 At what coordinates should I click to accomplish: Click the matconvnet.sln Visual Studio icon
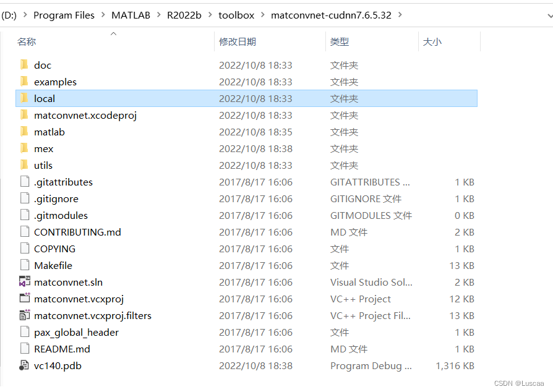click(25, 281)
